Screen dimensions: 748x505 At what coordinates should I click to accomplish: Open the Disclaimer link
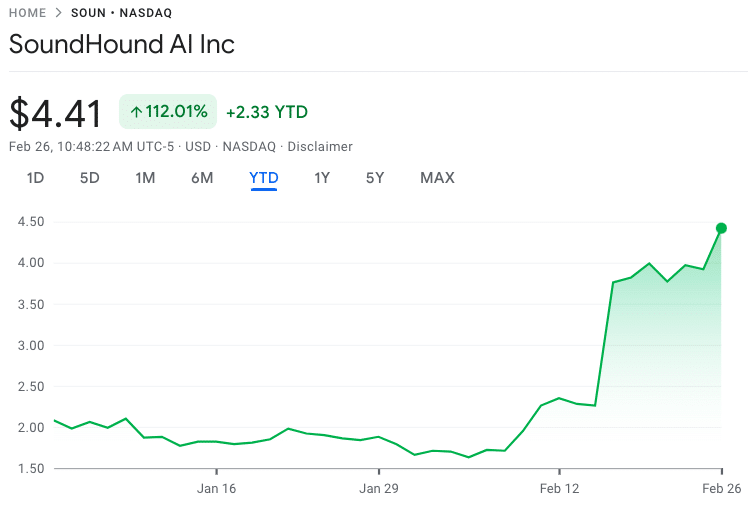320,146
